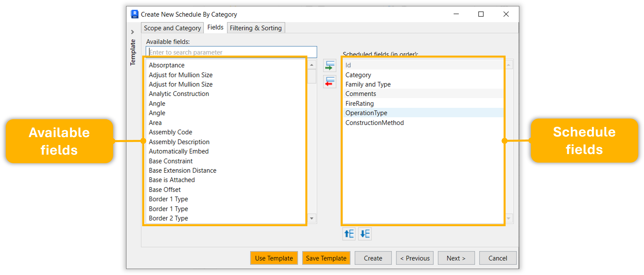
Task: Cancel the schedule dialog
Action: [x=497, y=258]
